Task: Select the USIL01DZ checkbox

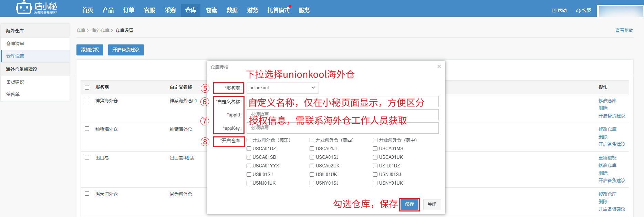Action: 375,166
